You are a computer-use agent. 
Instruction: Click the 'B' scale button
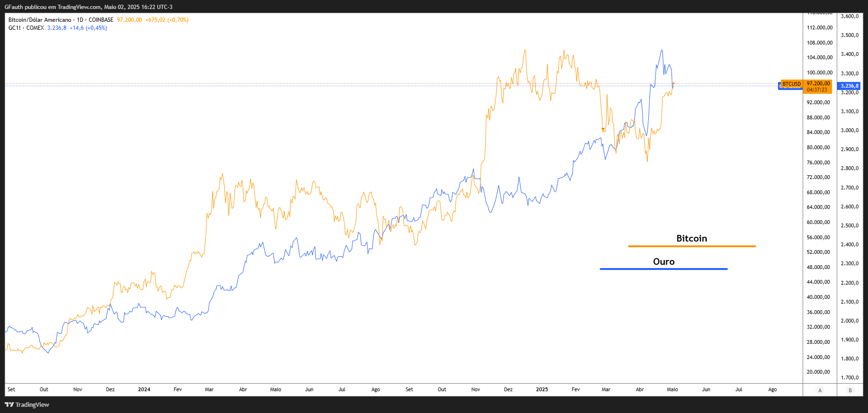(x=850, y=390)
